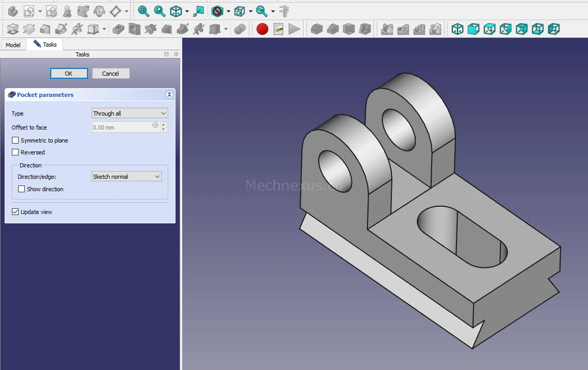The height and width of the screenshot is (370, 588).
Task: Select the Tasks tab
Action: point(45,45)
